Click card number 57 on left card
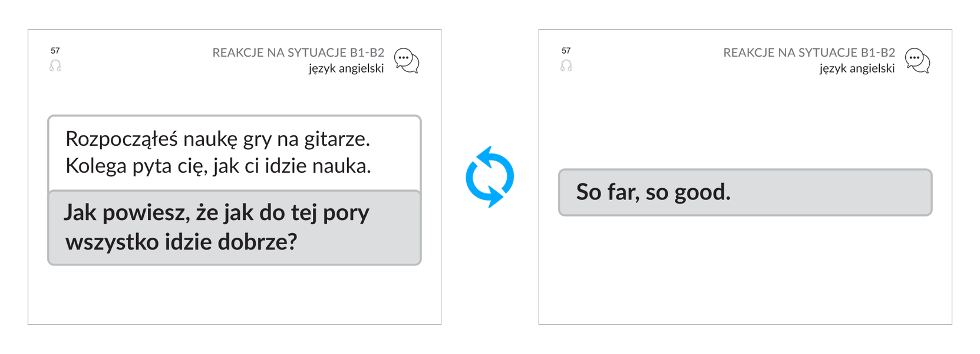Image resolution: width=980 pixels, height=354 pixels. coord(55,51)
